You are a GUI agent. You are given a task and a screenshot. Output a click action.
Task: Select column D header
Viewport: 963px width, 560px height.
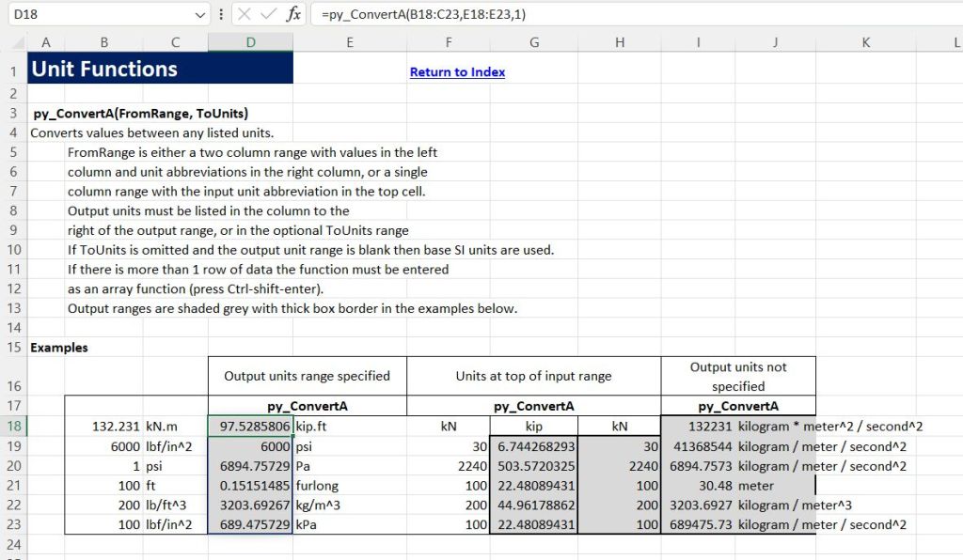(249, 41)
